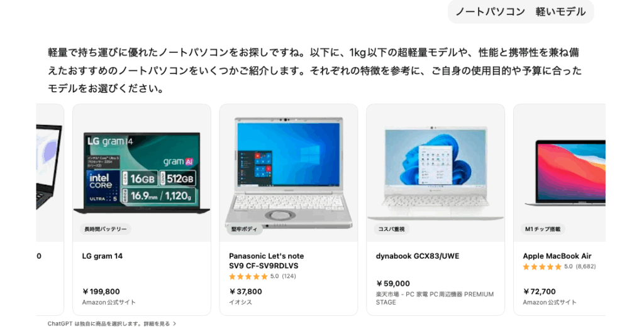The image size is (644, 336).
Task: Click the partially visible leftmost product card
Action: pos(50,209)
